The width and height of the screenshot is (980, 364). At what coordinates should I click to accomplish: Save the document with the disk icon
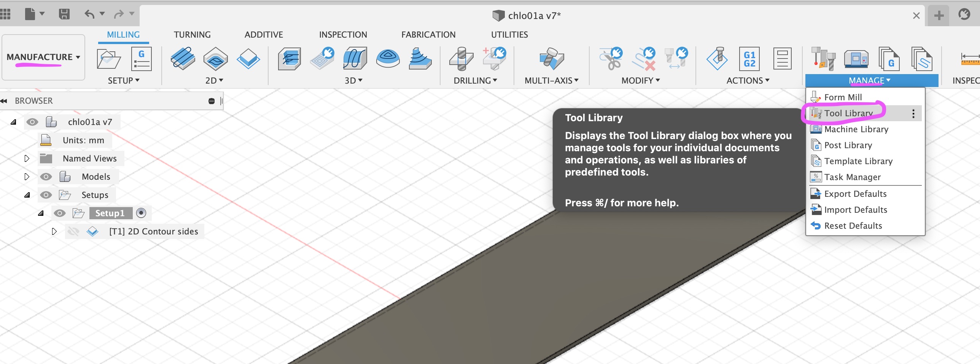point(64,14)
